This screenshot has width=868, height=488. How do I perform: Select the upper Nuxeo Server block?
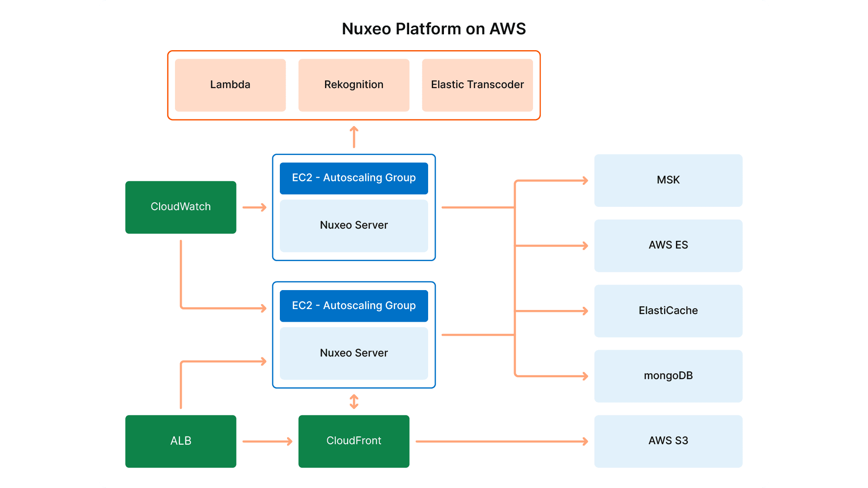point(354,225)
